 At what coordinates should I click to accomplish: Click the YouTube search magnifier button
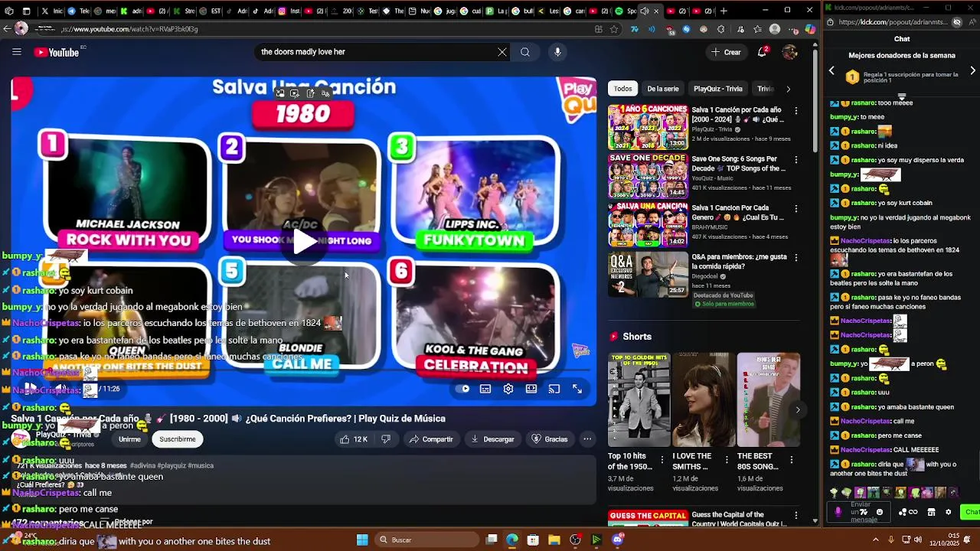(525, 52)
